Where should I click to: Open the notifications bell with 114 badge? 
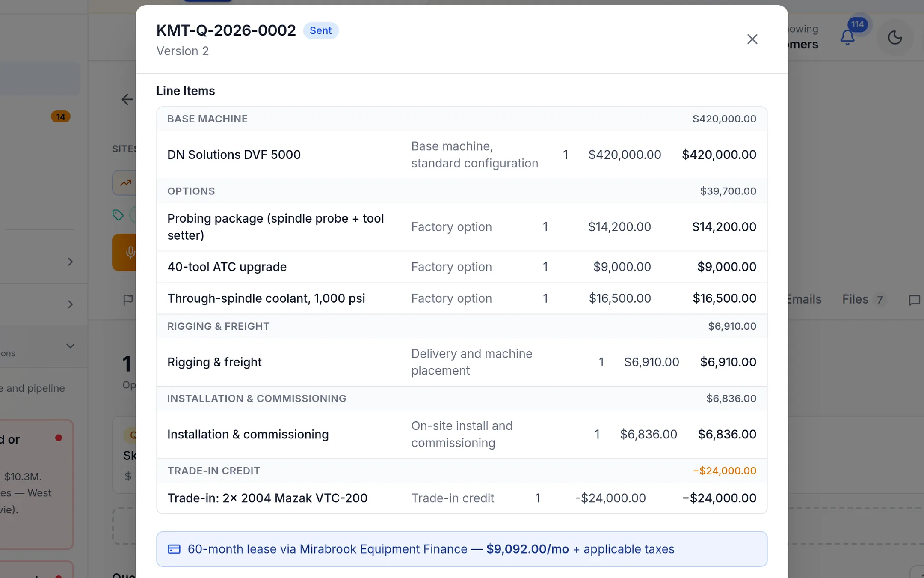point(847,38)
